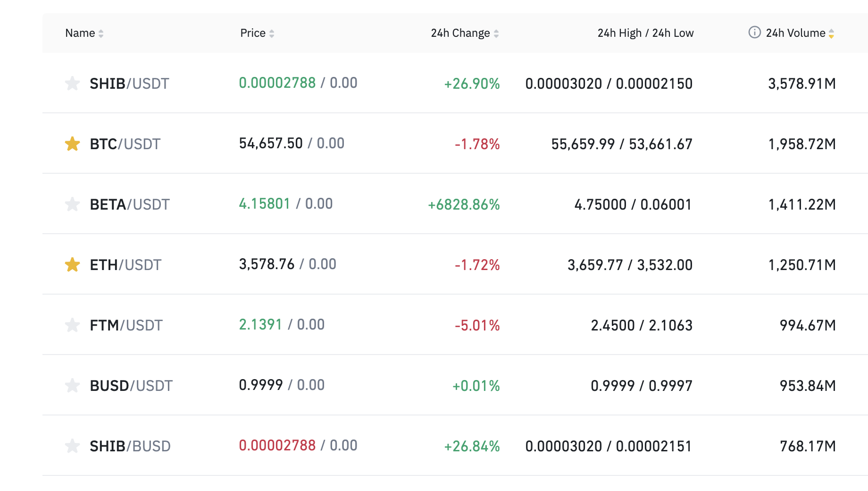Image resolution: width=868 pixels, height=491 pixels.
Task: Favorite the BUSD/USDT pair star
Action: point(72,386)
